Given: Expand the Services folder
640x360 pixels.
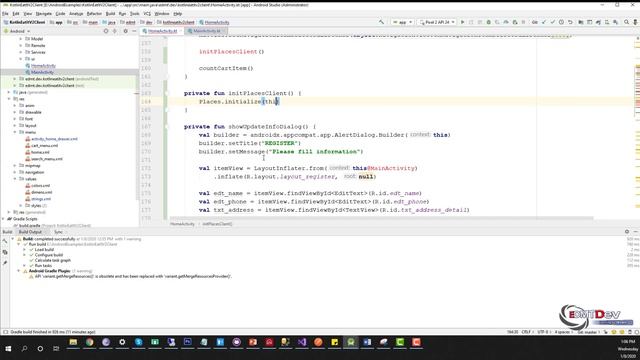Looking at the screenshot, I should click(x=21, y=52).
